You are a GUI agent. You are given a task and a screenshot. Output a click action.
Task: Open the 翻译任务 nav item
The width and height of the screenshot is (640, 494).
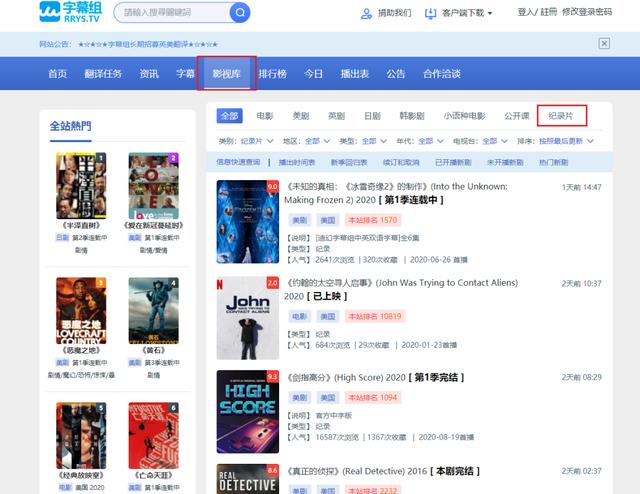click(x=103, y=74)
